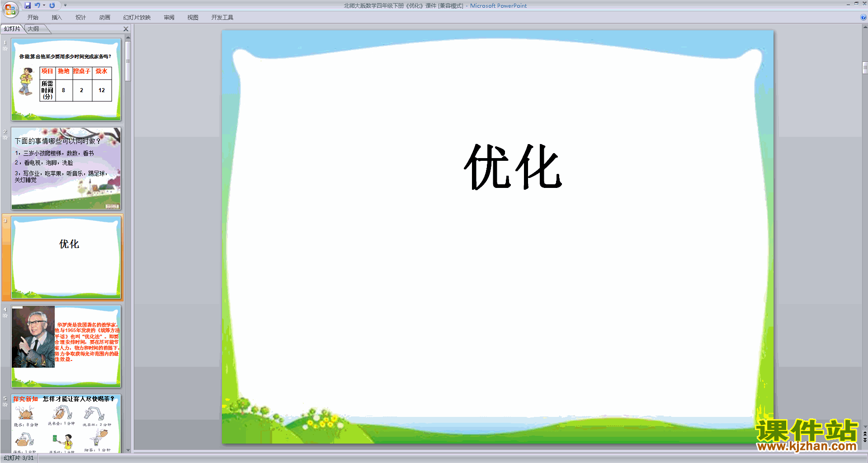
Task: Go to next slide with double-down arrow
Action: 865,440
